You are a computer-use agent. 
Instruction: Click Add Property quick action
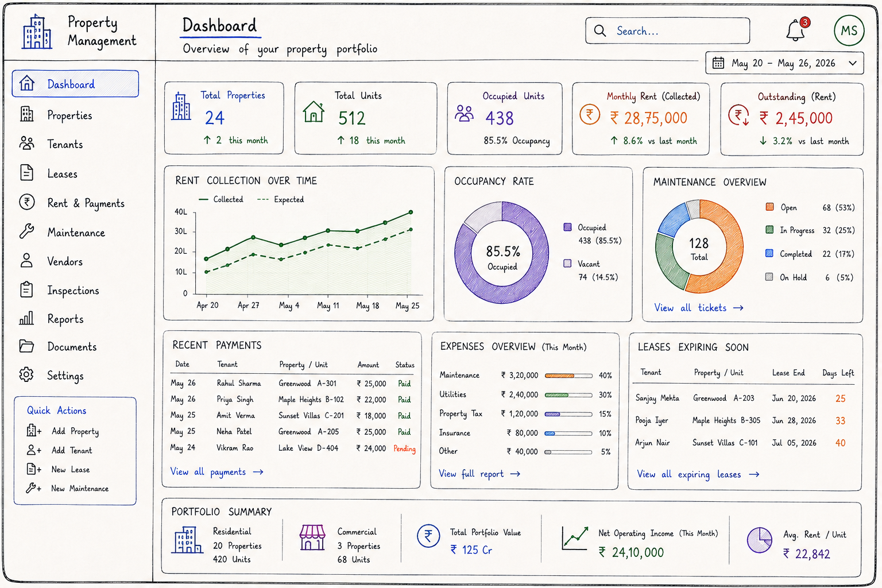click(x=63, y=431)
